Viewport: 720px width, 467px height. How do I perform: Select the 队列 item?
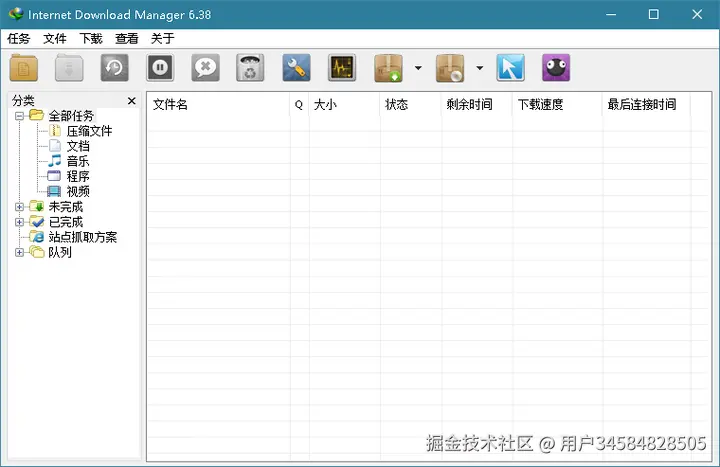(x=60, y=252)
